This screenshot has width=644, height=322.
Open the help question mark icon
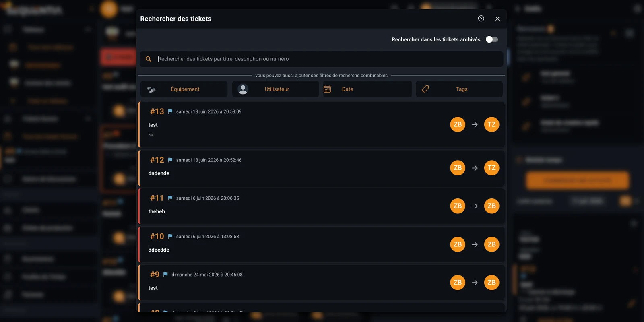click(x=481, y=19)
